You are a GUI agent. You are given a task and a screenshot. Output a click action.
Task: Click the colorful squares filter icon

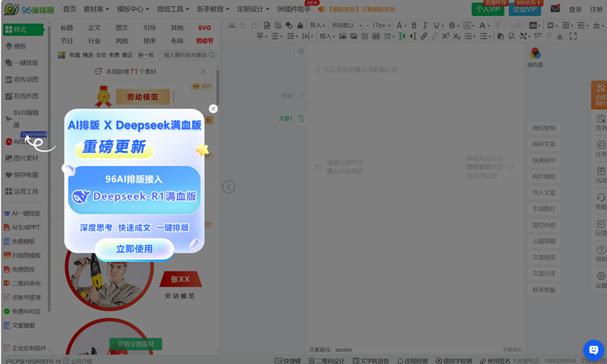[x=61, y=55]
